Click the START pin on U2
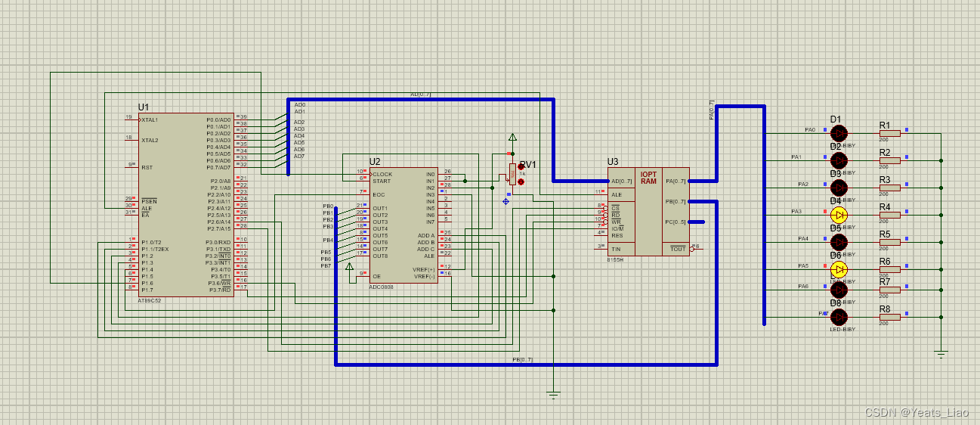980x425 pixels. pos(382,181)
